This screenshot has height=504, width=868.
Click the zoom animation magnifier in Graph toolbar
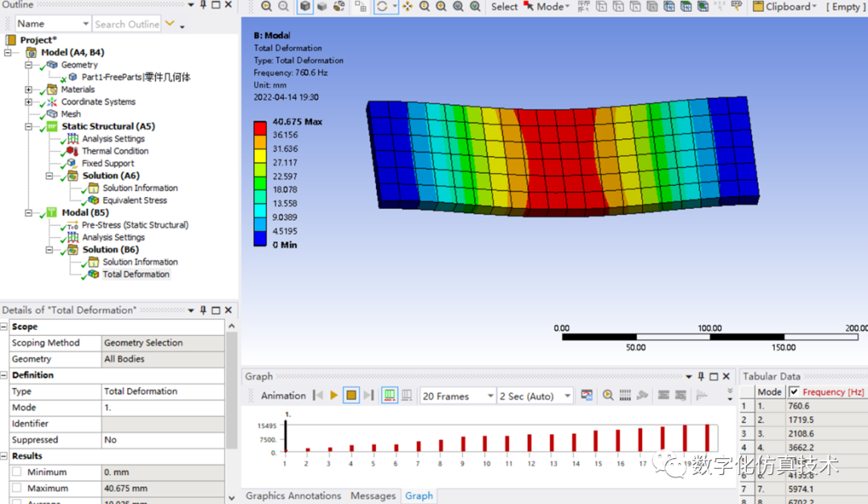(608, 395)
